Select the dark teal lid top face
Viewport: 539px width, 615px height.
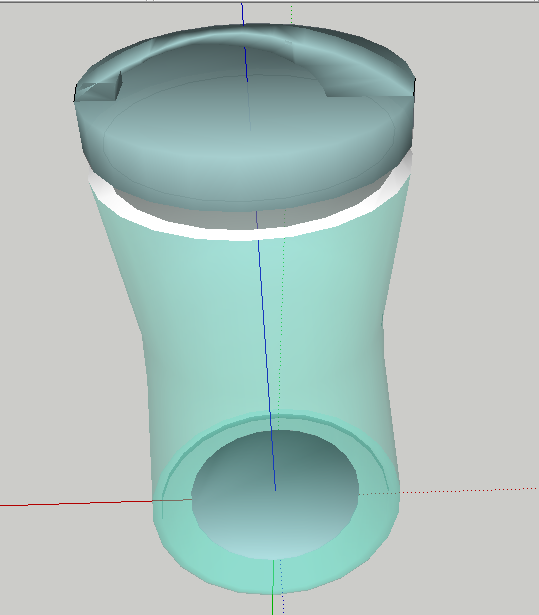pos(243,118)
